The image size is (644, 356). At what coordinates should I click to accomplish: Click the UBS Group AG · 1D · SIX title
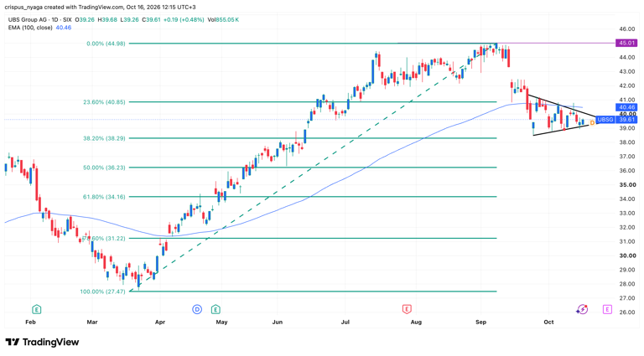point(40,20)
